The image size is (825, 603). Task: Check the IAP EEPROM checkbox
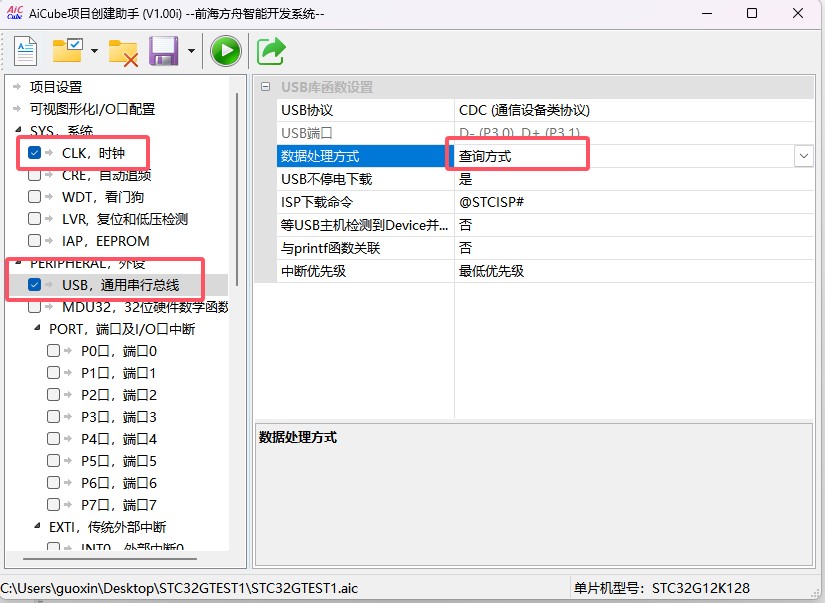coord(34,240)
